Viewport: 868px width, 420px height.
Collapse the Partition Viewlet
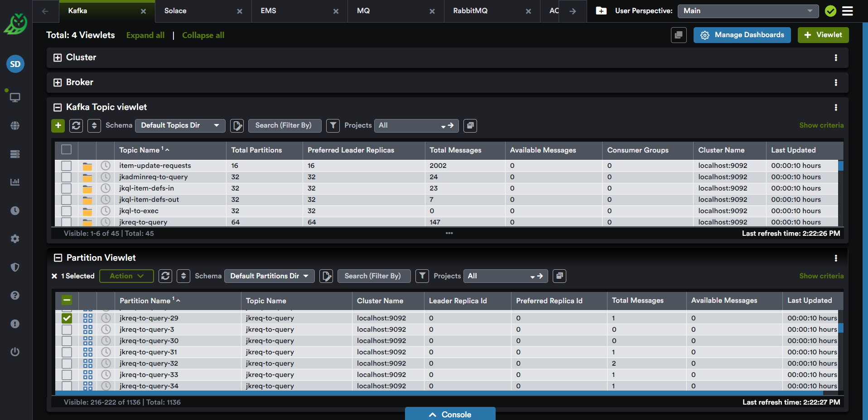coord(58,258)
